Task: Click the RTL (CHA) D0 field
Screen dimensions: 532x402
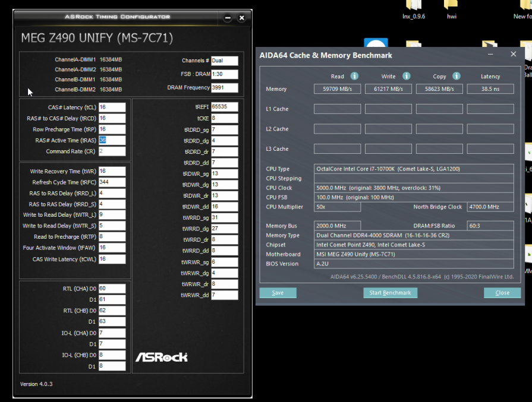Action: (112, 289)
